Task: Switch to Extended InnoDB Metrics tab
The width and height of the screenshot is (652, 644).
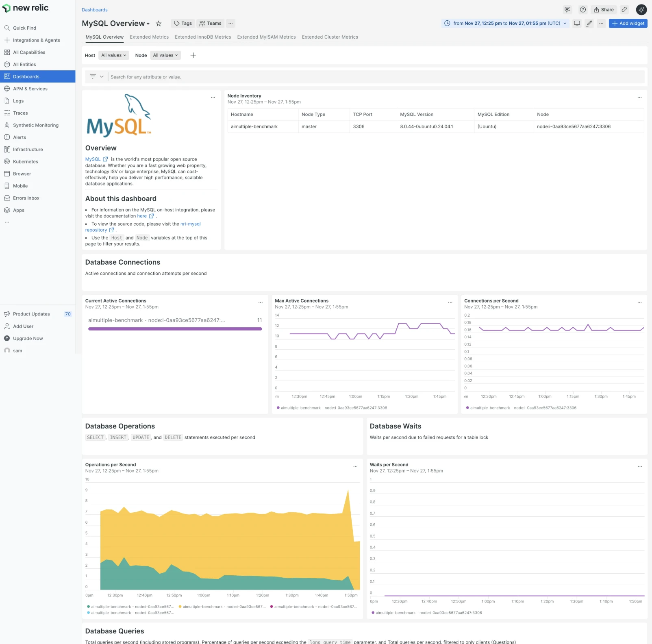Action: (x=203, y=37)
